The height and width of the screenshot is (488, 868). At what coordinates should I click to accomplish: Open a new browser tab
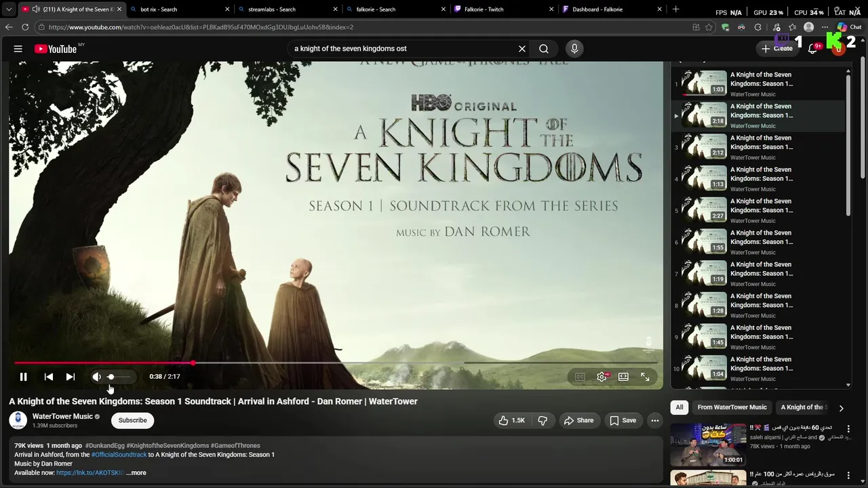[675, 9]
